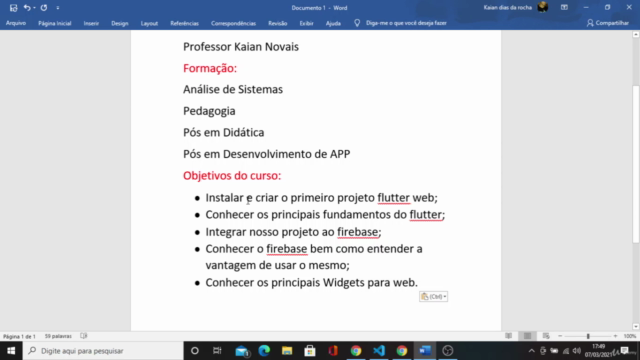The width and height of the screenshot is (640, 360).
Task: Open the Revisão tab
Action: 278,23
